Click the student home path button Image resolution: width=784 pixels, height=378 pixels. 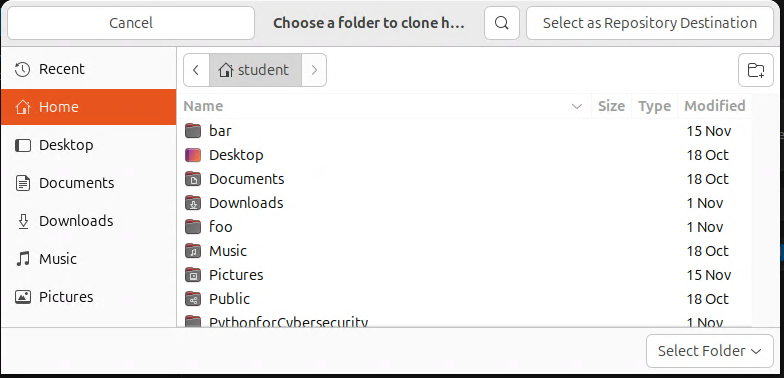coord(255,70)
